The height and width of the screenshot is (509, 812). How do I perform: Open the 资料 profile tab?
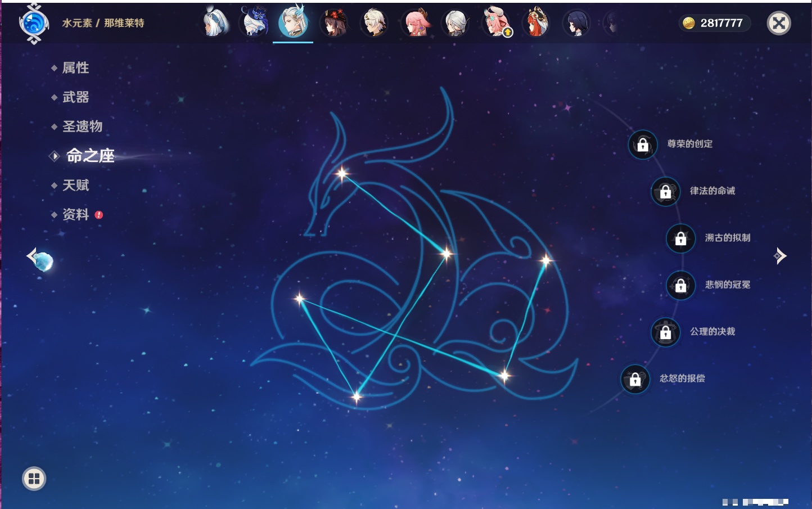coord(75,214)
